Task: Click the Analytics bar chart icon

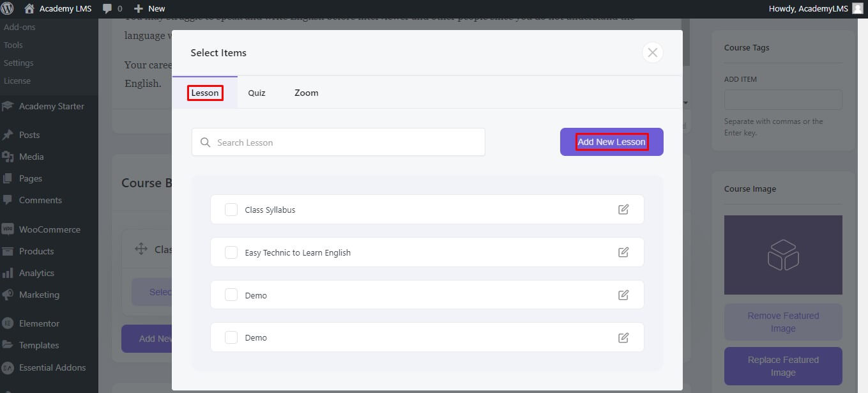Action: click(8, 273)
